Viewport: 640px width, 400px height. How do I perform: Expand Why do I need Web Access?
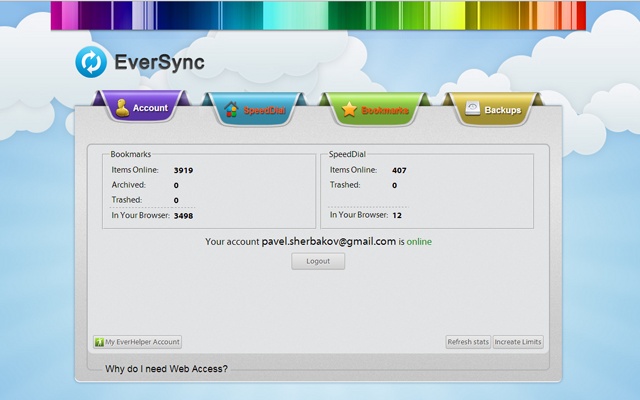tap(166, 369)
